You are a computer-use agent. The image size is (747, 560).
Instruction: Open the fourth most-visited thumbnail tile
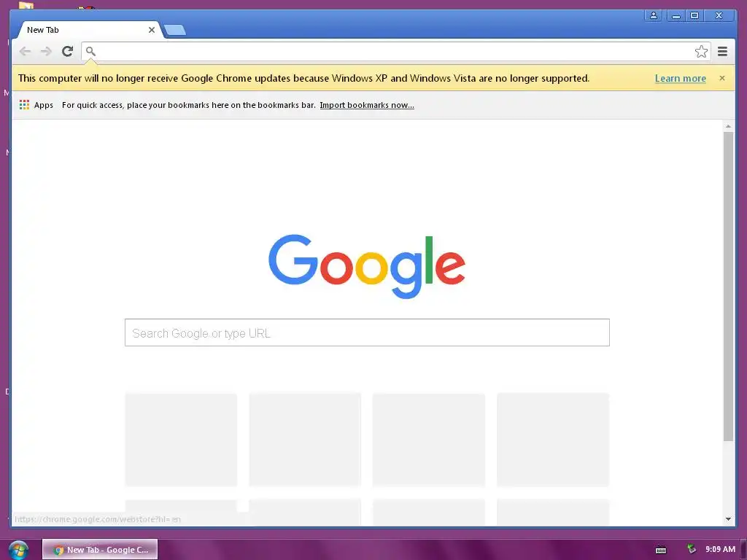click(x=553, y=440)
